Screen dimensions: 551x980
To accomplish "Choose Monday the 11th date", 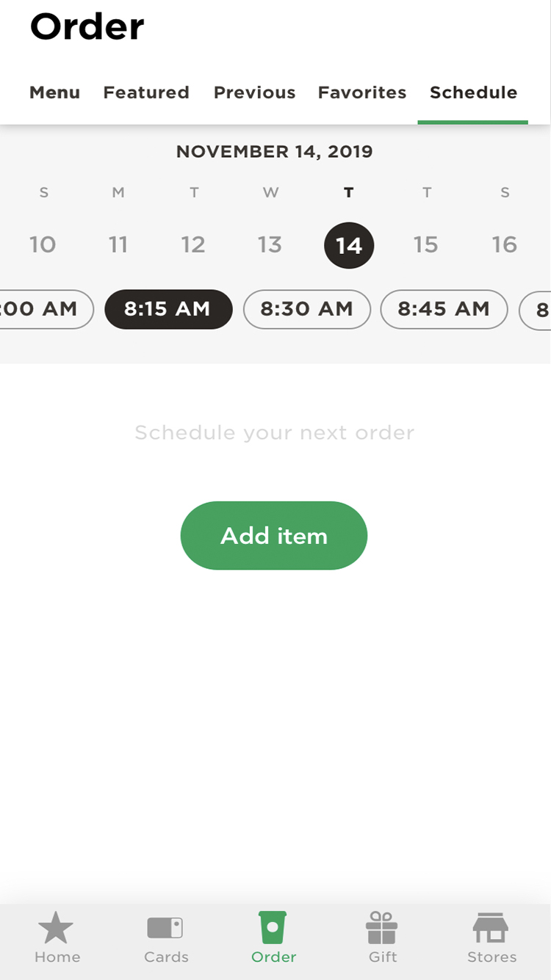I will click(x=118, y=244).
